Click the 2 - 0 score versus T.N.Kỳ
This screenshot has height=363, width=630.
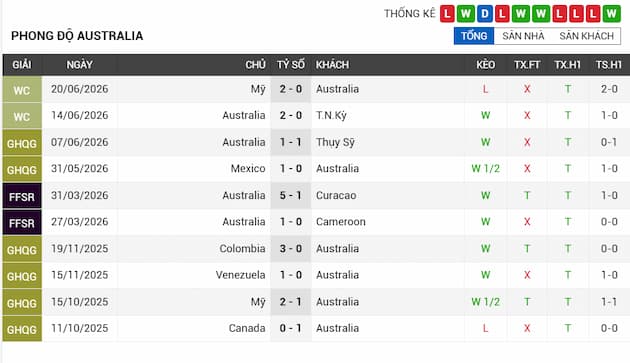coord(290,115)
